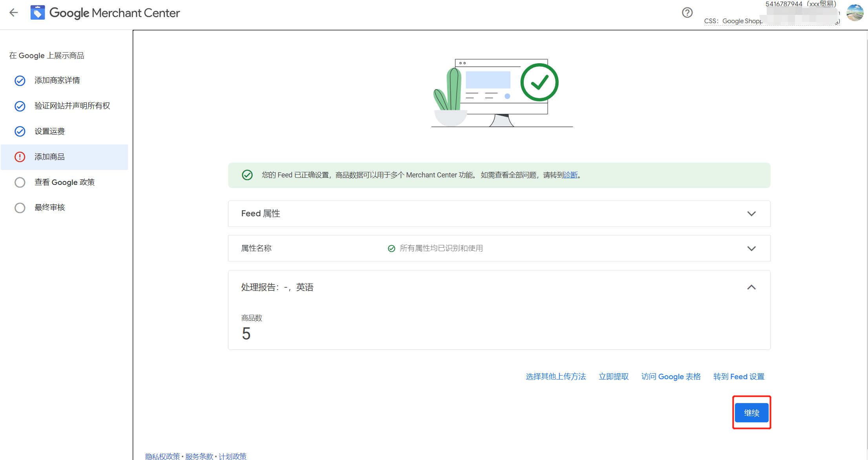
Task: Open 计划政策 footer link
Action: [232, 456]
